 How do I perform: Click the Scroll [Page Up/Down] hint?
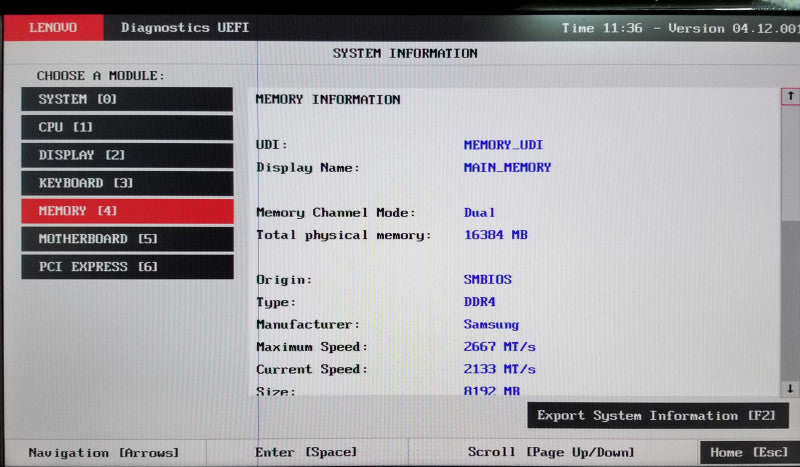point(551,452)
